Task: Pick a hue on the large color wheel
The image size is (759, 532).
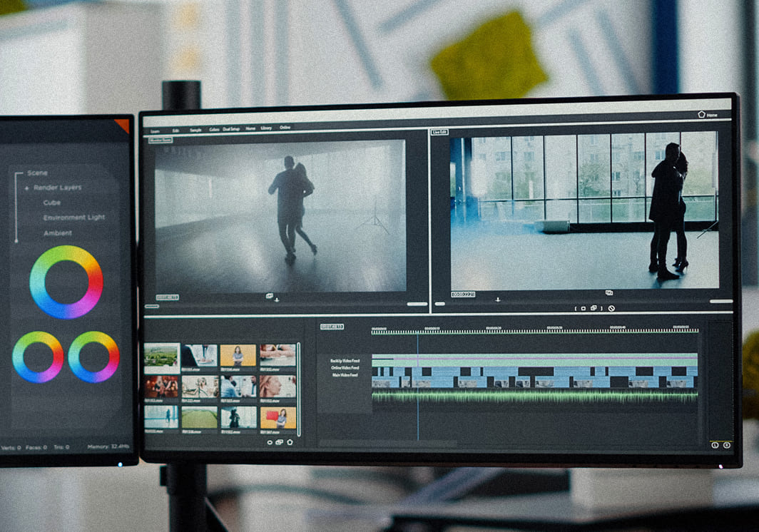Action: point(66,252)
